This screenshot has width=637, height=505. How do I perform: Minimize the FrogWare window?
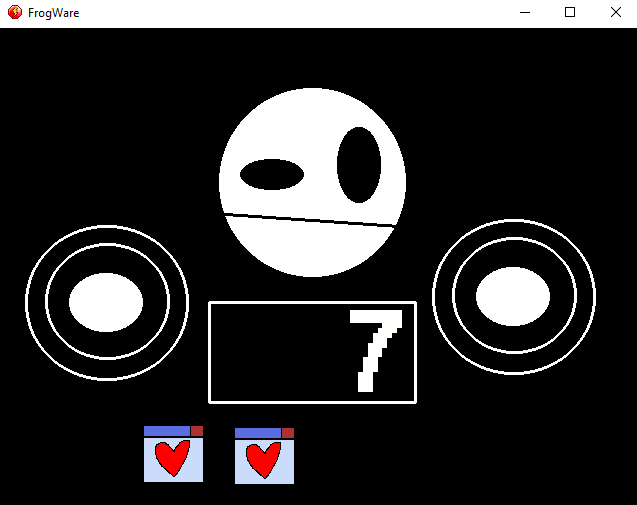pos(525,13)
